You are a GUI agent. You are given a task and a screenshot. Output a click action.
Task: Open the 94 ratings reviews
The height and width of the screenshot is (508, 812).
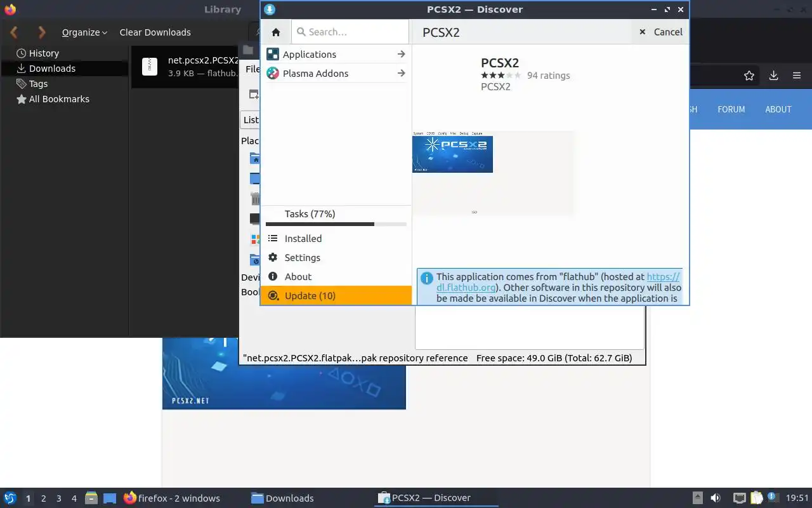549,76
